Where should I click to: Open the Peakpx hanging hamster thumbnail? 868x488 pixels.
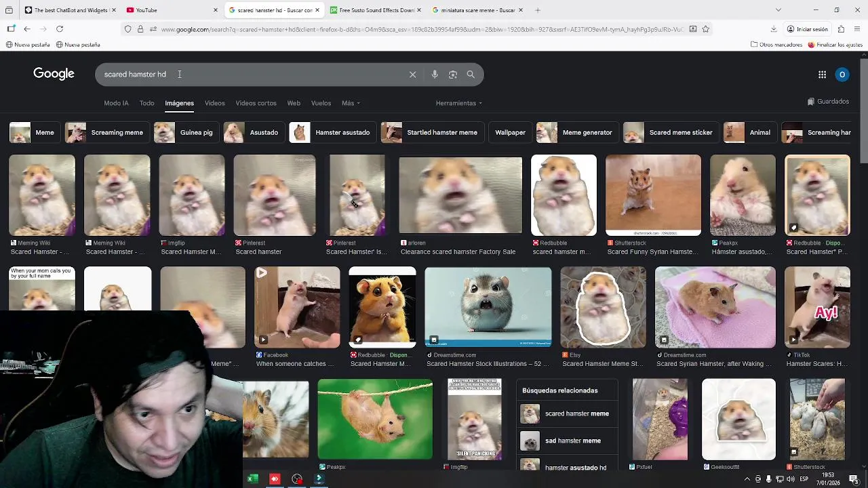pyautogui.click(x=375, y=419)
